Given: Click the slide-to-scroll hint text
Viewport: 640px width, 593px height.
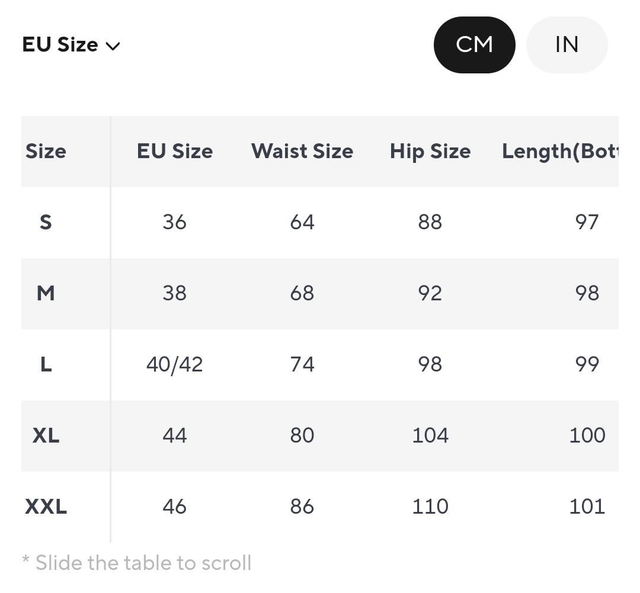Looking at the screenshot, I should click(x=137, y=563).
